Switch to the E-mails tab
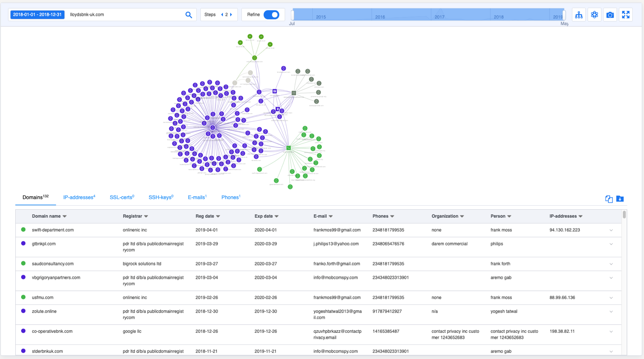 pos(197,198)
